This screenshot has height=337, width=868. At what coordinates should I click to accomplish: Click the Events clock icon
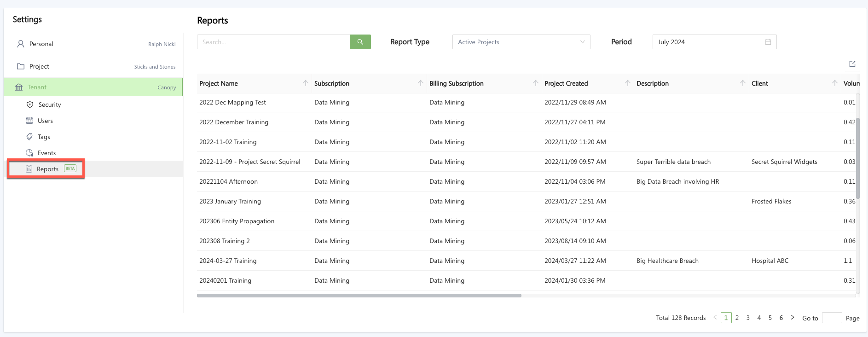29,153
